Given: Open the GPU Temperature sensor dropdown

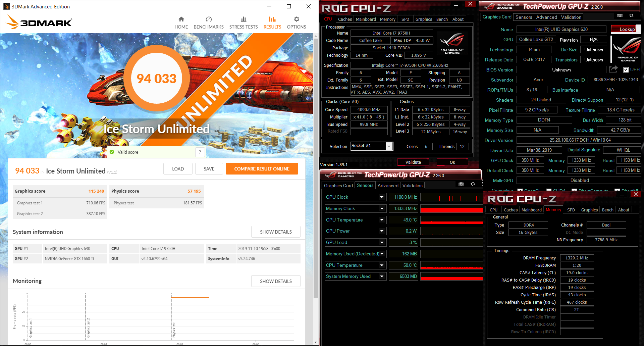Looking at the screenshot, I should [x=382, y=220].
